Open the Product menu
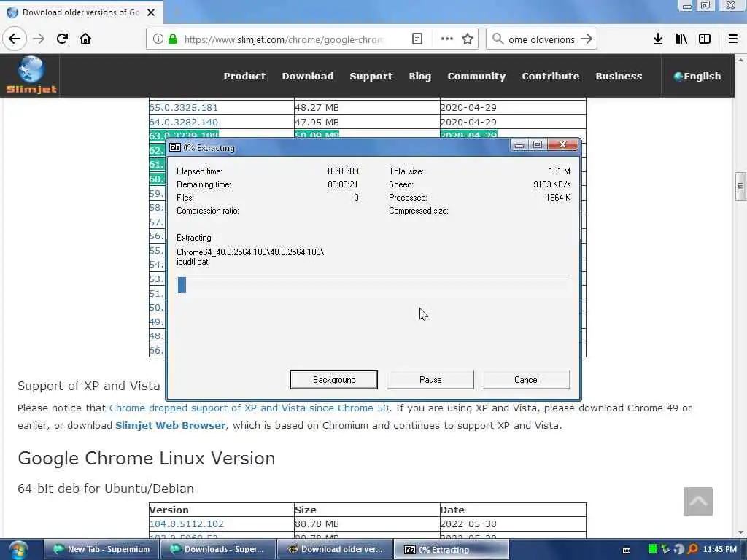 [244, 76]
